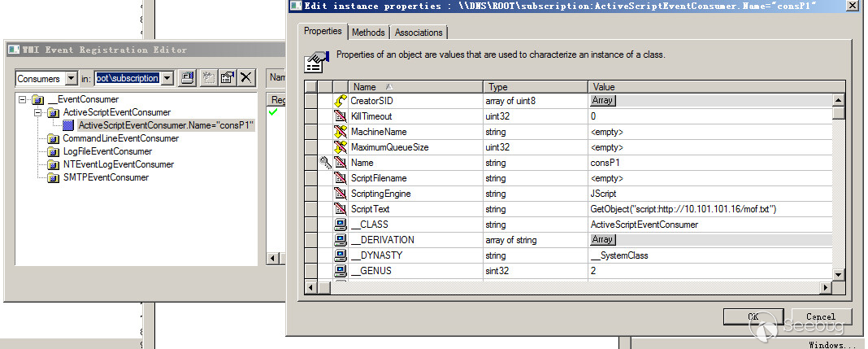The height and width of the screenshot is (349, 868).
Task: Switch to the Methods tab
Action: 368,32
